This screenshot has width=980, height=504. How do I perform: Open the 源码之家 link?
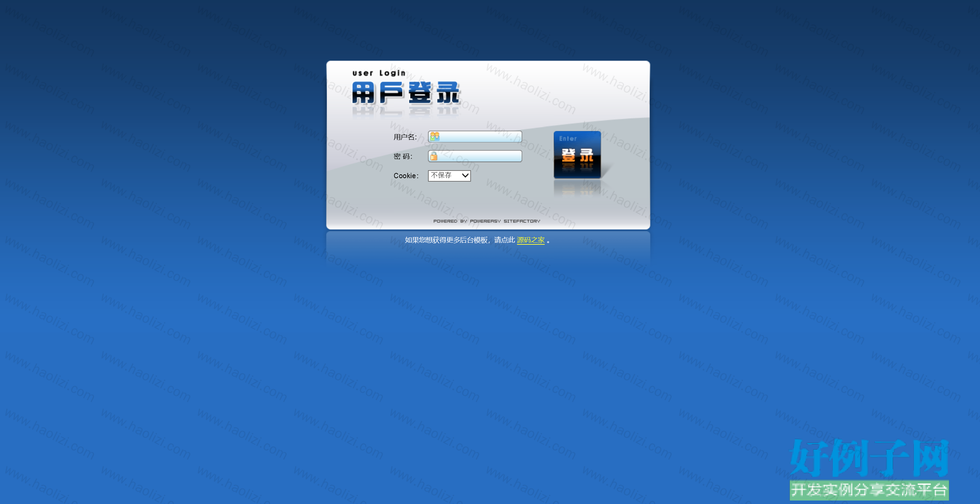coord(531,240)
